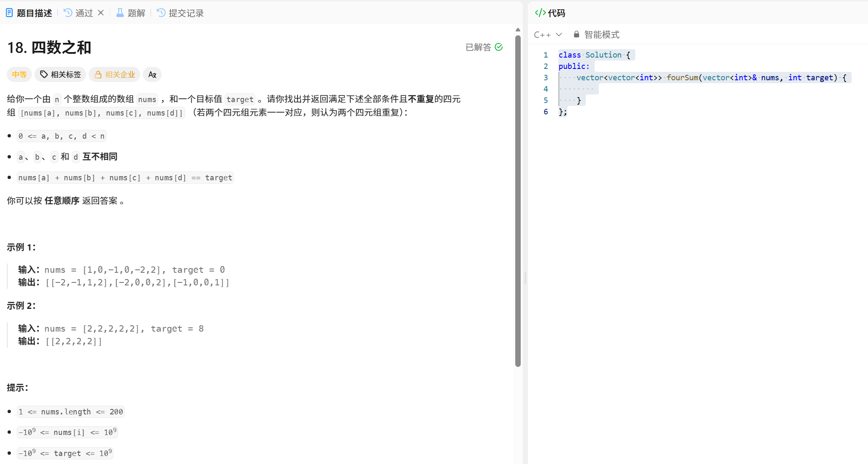This screenshot has height=464, width=868.
Task: Click the chevron beside C++
Action: click(559, 34)
